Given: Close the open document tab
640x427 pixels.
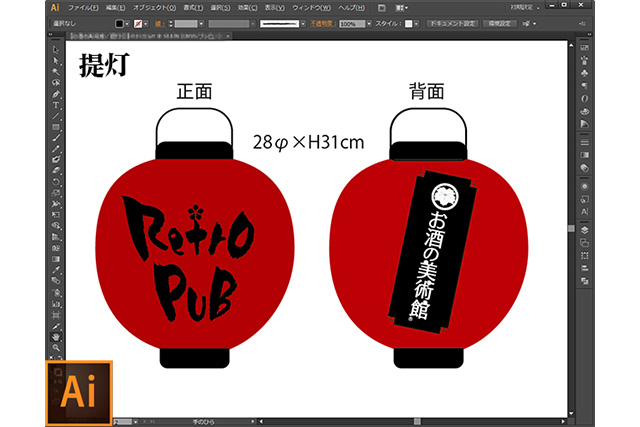Looking at the screenshot, I should (x=228, y=36).
